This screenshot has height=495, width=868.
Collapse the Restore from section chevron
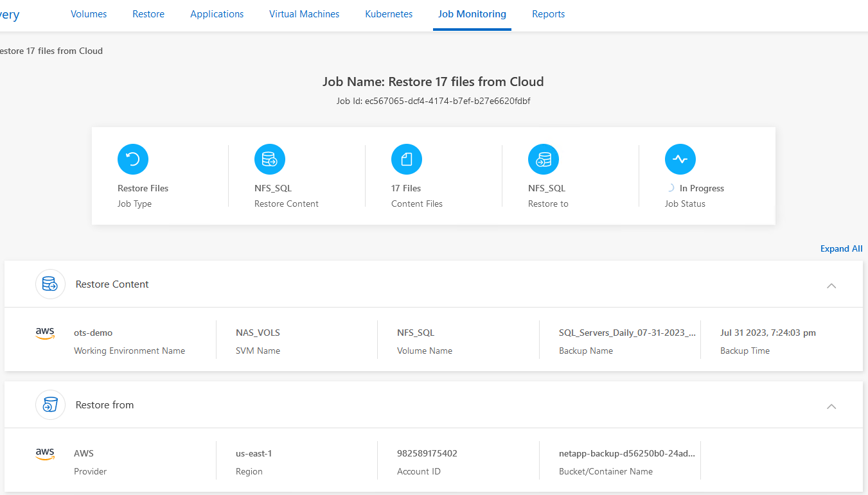[x=831, y=406]
